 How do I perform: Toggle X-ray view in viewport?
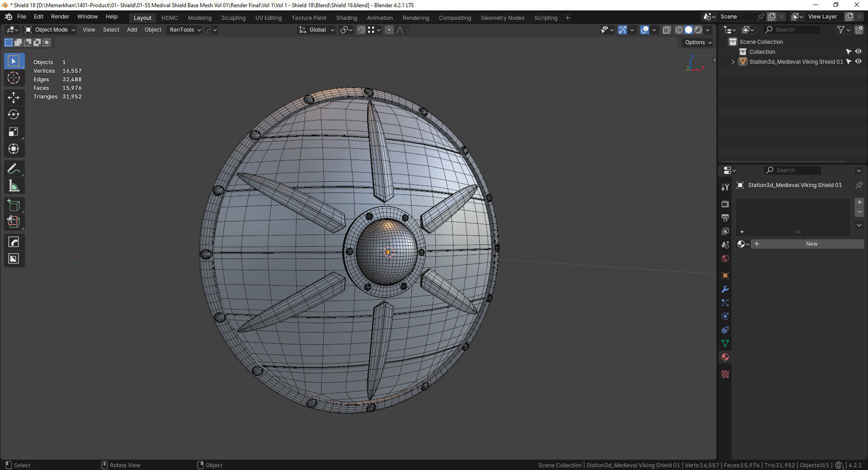pyautogui.click(x=666, y=30)
